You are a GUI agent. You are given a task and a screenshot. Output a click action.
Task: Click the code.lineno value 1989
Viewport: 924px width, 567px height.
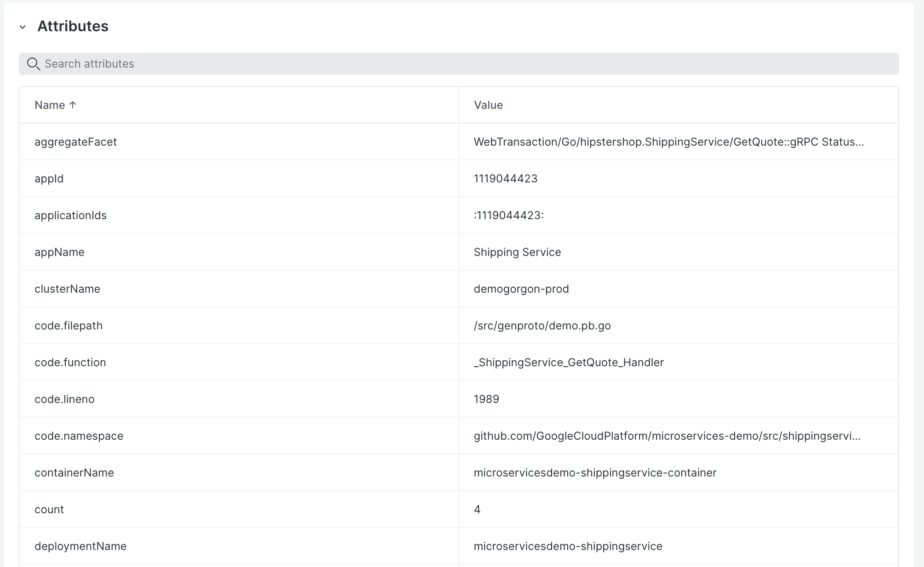[486, 399]
